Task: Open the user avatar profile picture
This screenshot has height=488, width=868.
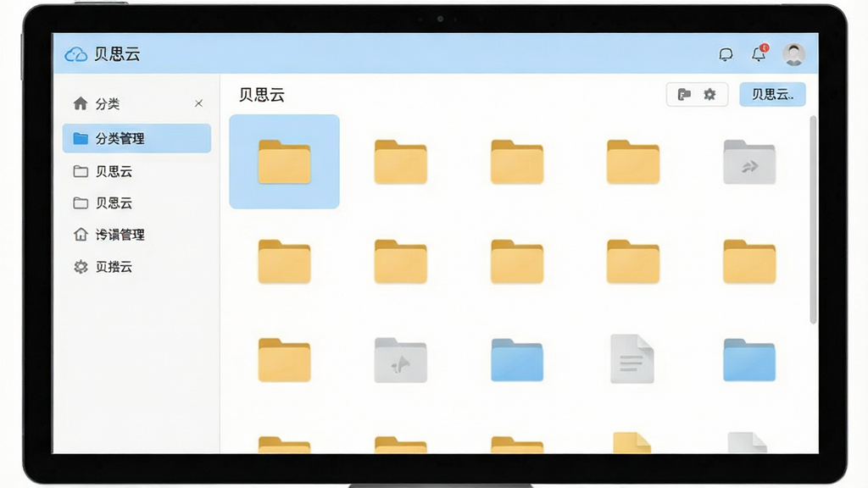Action: tap(793, 54)
